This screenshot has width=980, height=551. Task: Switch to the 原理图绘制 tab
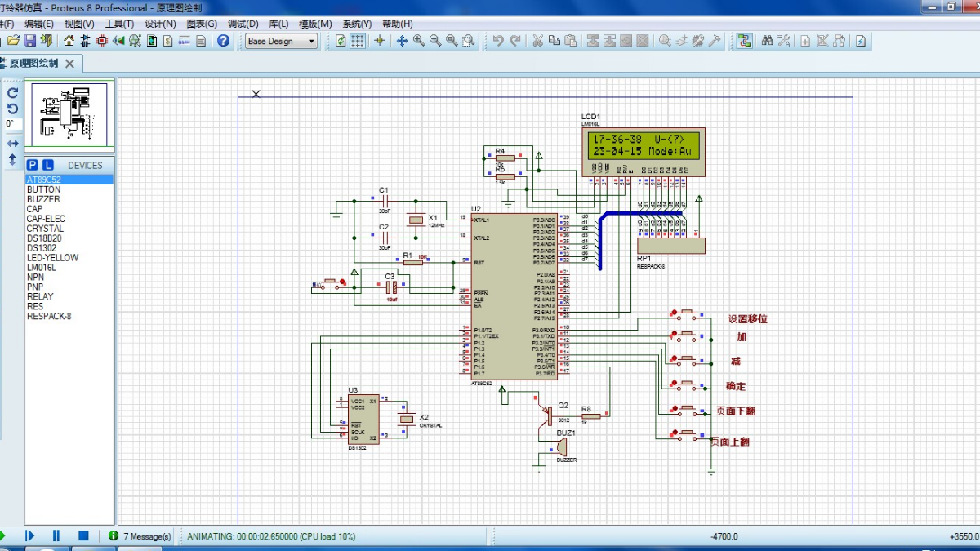pyautogui.click(x=33, y=63)
